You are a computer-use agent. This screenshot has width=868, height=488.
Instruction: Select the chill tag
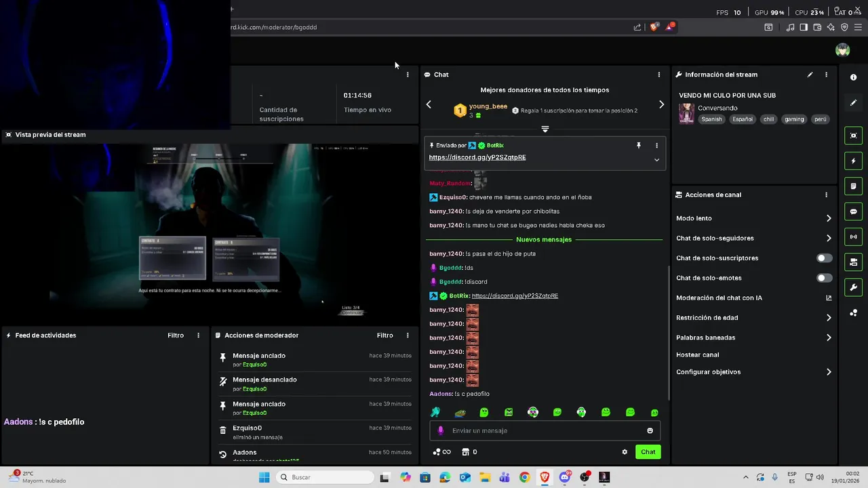click(768, 119)
